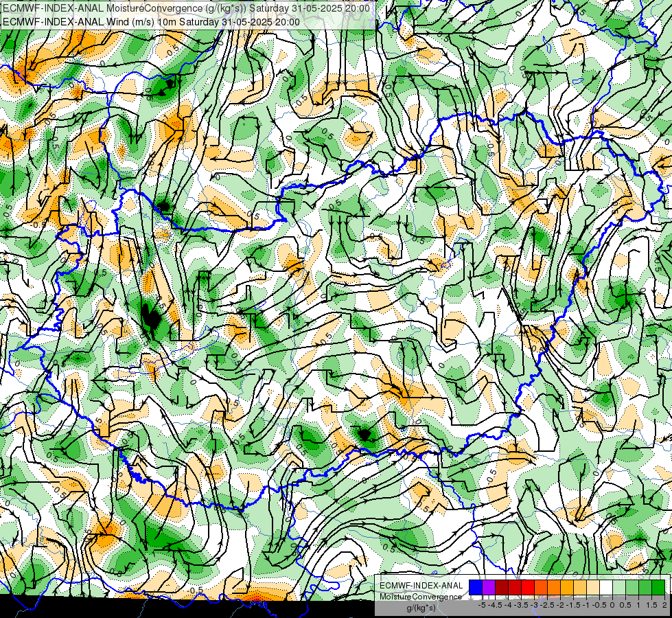This screenshot has height=618, width=672.
Task: Pick the medium green swatch between 1 and 1.5
Action: [645, 588]
